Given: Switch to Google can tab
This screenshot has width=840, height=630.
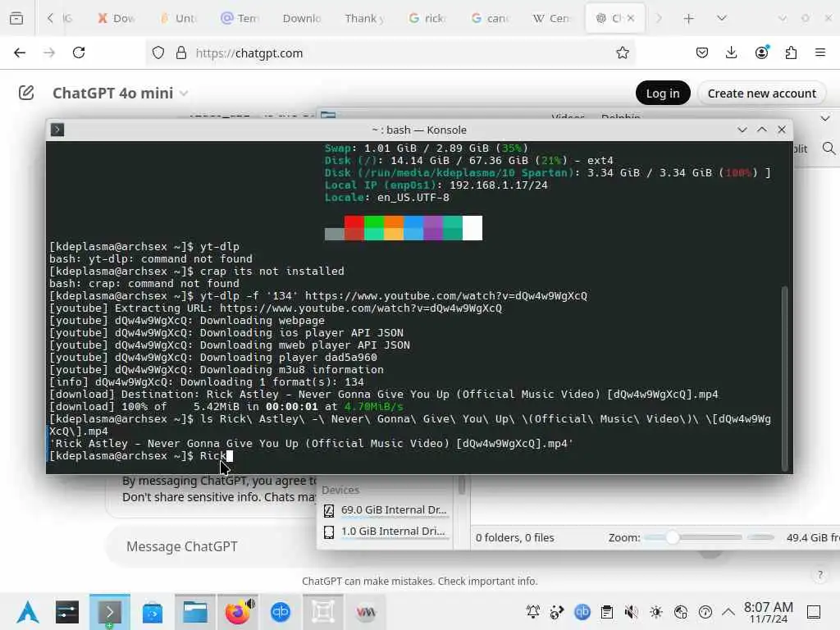Looking at the screenshot, I should pyautogui.click(x=491, y=18).
